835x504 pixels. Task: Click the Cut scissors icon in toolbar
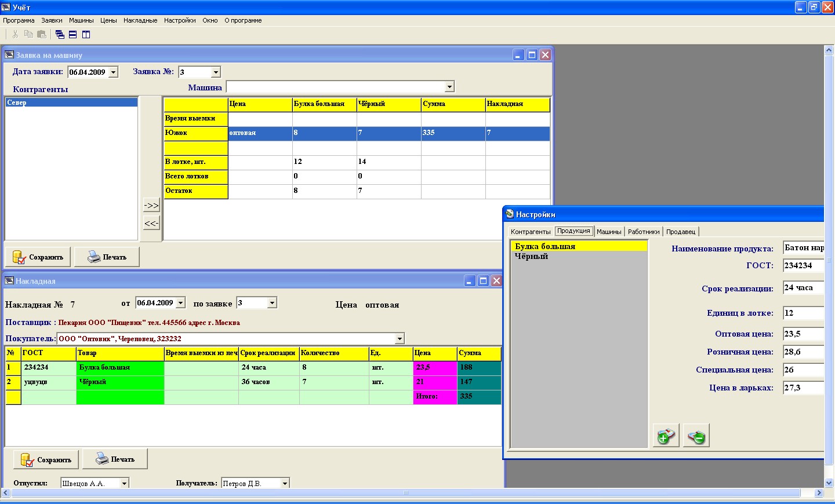[x=16, y=35]
